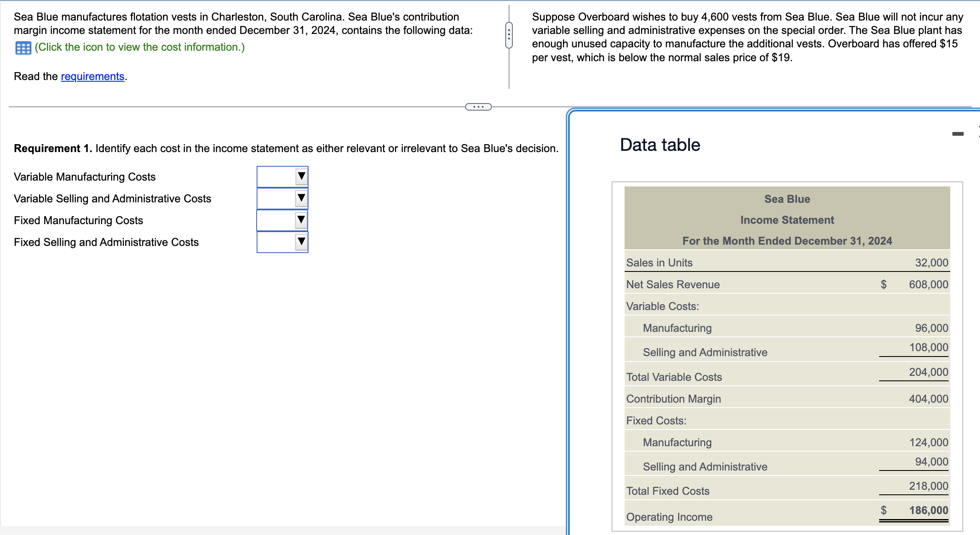Click the Total Variable Costs row

pyautogui.click(x=674, y=377)
